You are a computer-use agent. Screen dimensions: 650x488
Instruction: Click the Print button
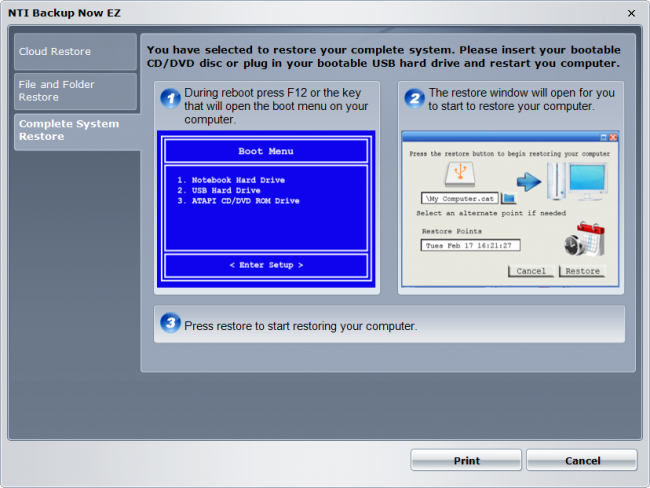click(x=466, y=460)
